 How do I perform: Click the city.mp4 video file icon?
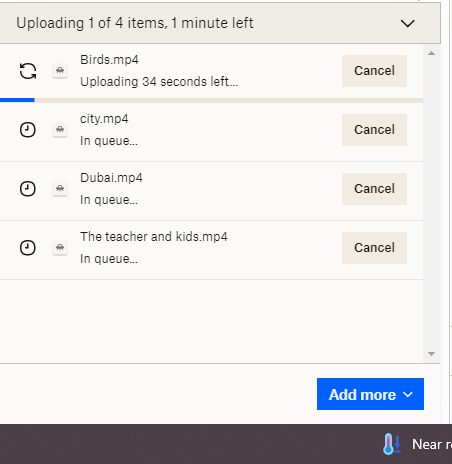tap(60, 130)
